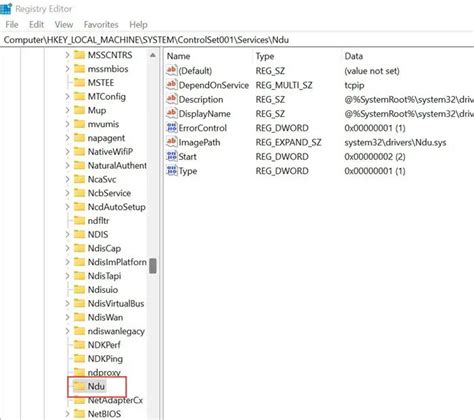Viewport: 474px width, 420px height.
Task: Select the NativeWifiP folder icon
Action: [79, 151]
